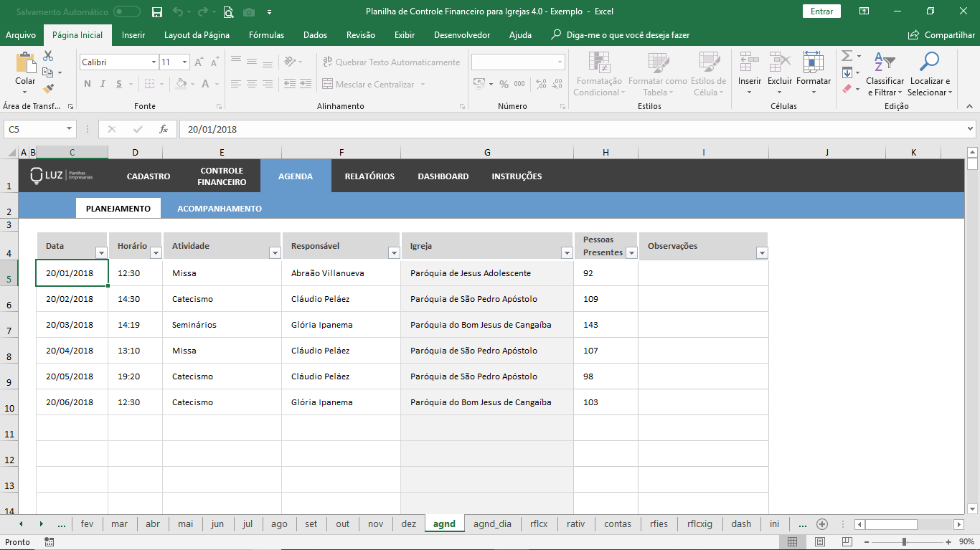Click the zoom slider handle
The height and width of the screenshot is (550, 980).
pos(904,542)
